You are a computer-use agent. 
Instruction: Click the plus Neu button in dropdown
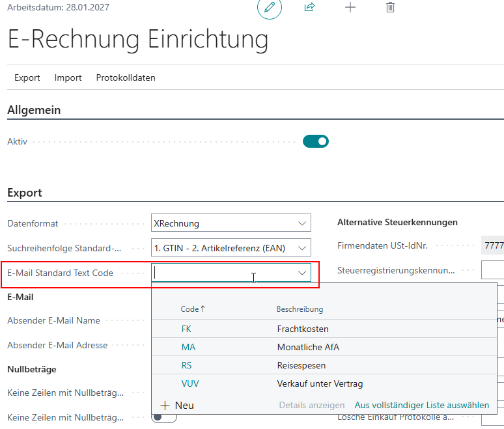pyautogui.click(x=177, y=405)
